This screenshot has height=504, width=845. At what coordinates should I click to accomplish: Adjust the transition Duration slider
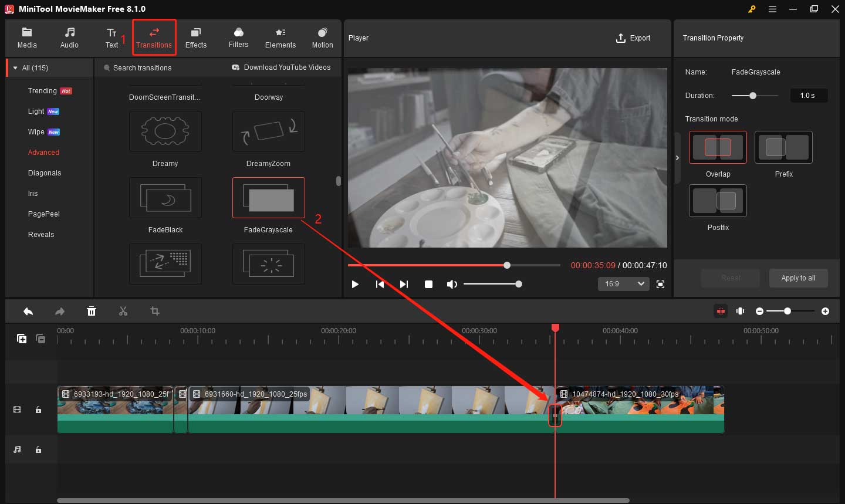click(755, 96)
